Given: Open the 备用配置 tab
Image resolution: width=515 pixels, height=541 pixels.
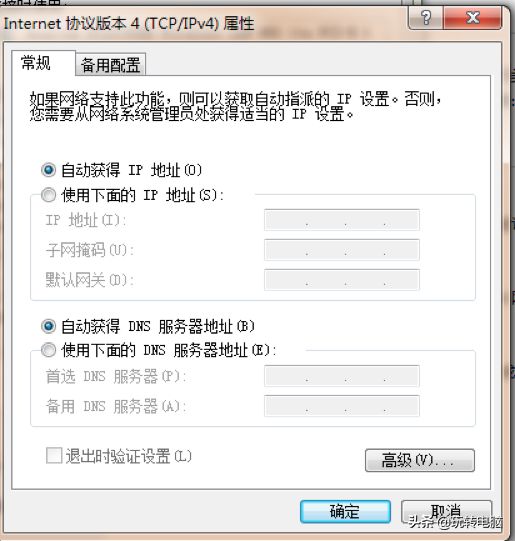Looking at the screenshot, I should pyautogui.click(x=110, y=65).
